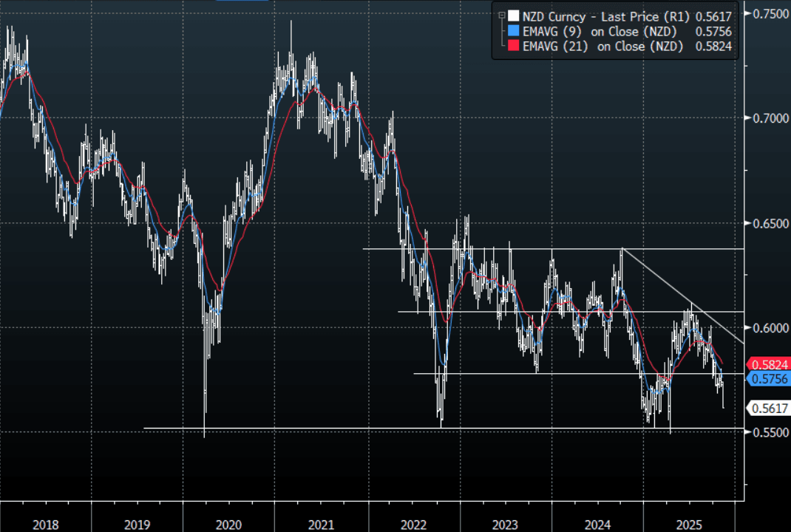The image size is (791, 532).
Task: Click legend value 0.5824
Action: (713, 47)
